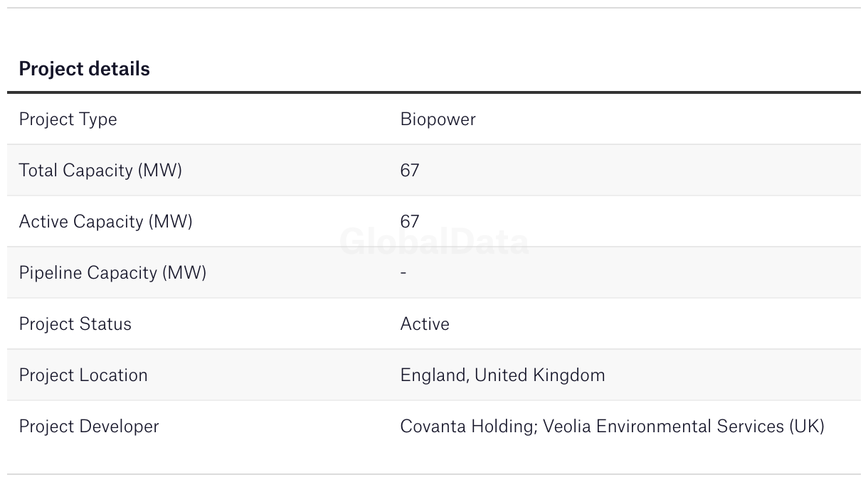Click Covanta Holing developer name
Screen dimensions: 868x482
[467, 427]
